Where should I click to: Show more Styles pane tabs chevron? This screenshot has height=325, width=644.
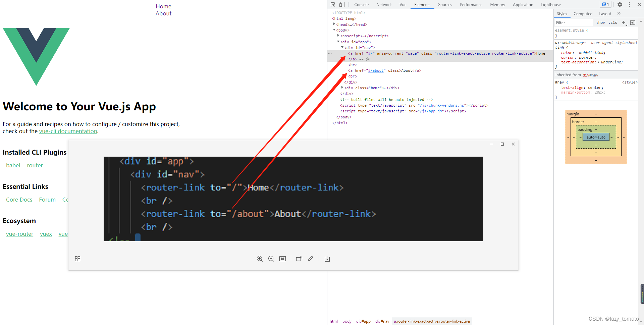(619, 14)
